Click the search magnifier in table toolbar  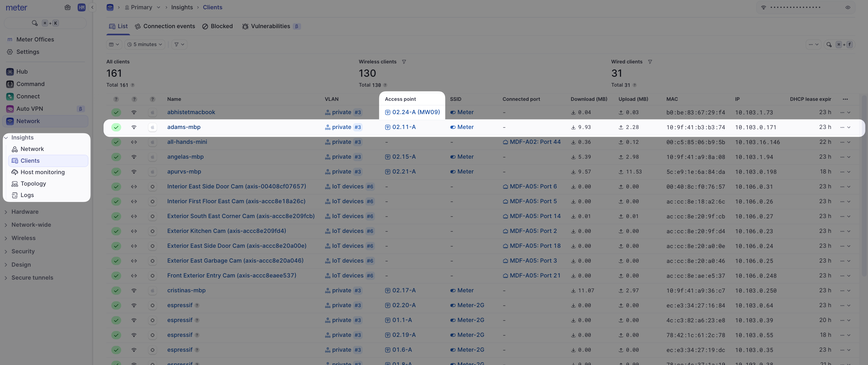click(x=829, y=45)
